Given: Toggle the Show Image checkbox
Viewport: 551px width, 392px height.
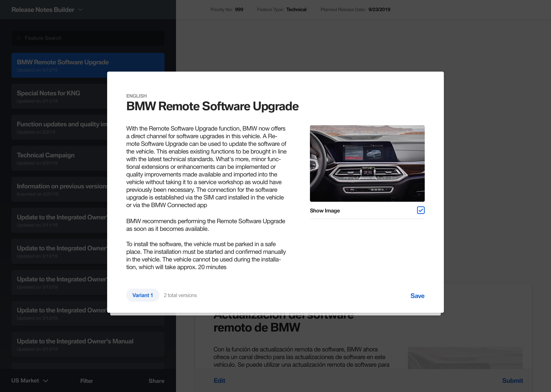Looking at the screenshot, I should [x=421, y=210].
